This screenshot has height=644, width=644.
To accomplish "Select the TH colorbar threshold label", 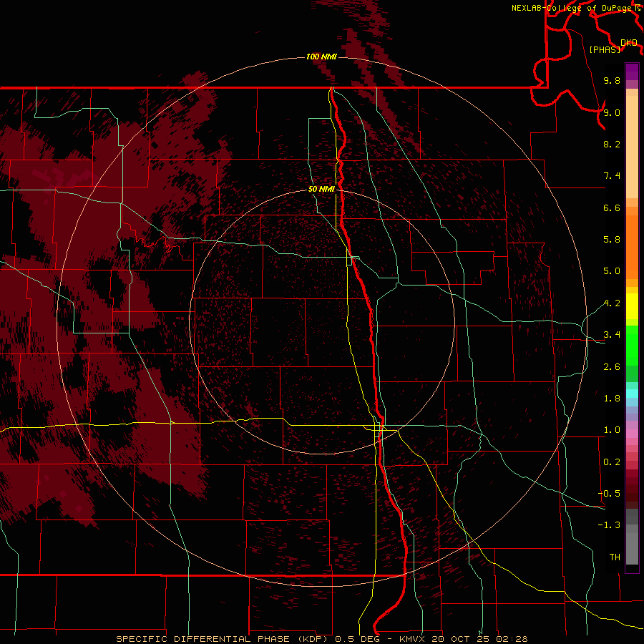I will click(x=615, y=557).
